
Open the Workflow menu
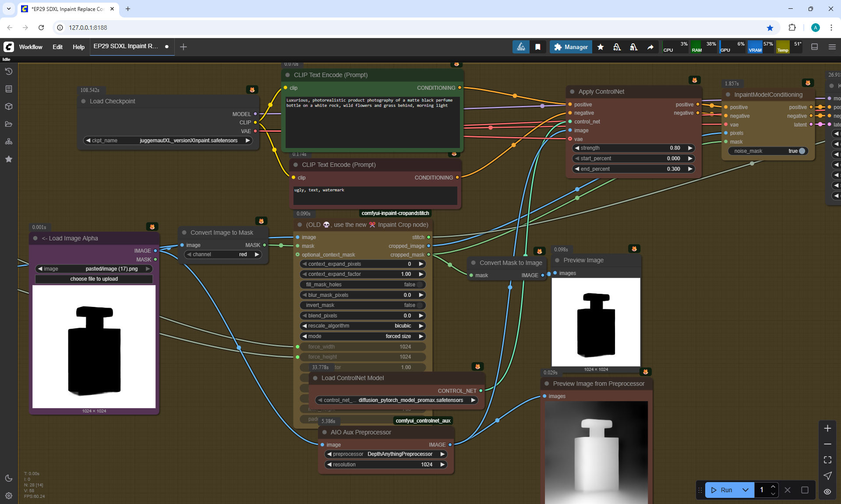[x=31, y=47]
